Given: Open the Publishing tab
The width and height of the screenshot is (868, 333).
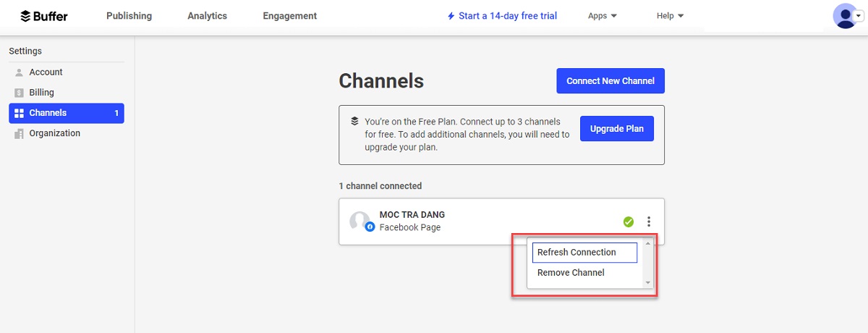Looking at the screenshot, I should click(x=129, y=16).
